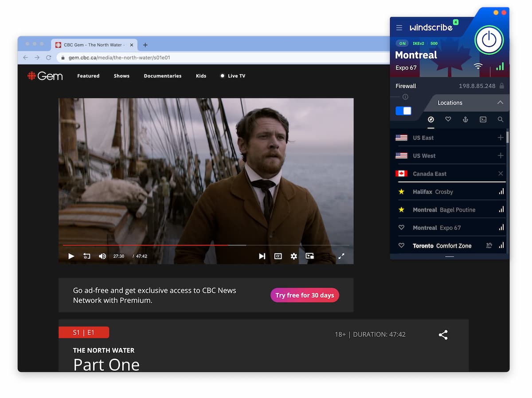Click the browser forward arrow
The height and width of the screenshot is (398, 532).
coord(37,58)
